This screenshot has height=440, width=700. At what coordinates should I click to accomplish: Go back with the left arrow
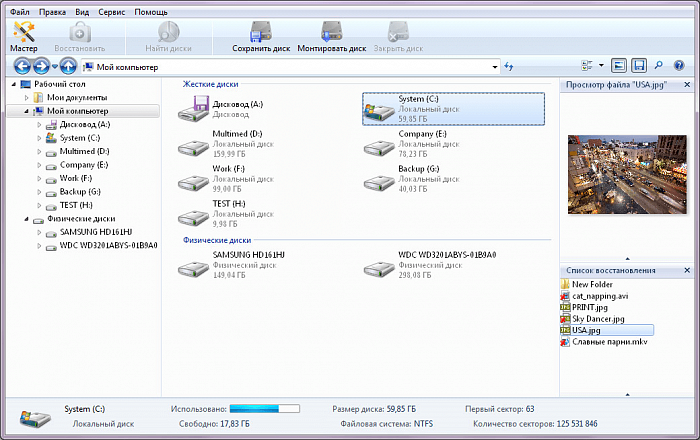(22, 66)
